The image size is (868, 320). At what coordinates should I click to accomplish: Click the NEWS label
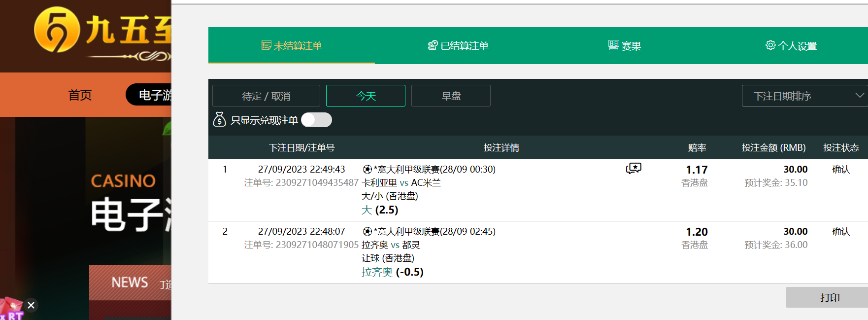coord(130,282)
